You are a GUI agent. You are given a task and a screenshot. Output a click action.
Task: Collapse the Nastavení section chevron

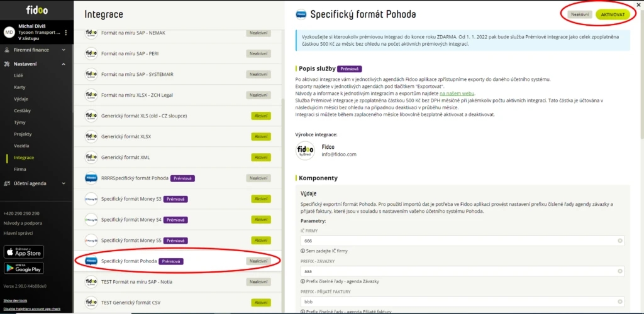click(64, 64)
